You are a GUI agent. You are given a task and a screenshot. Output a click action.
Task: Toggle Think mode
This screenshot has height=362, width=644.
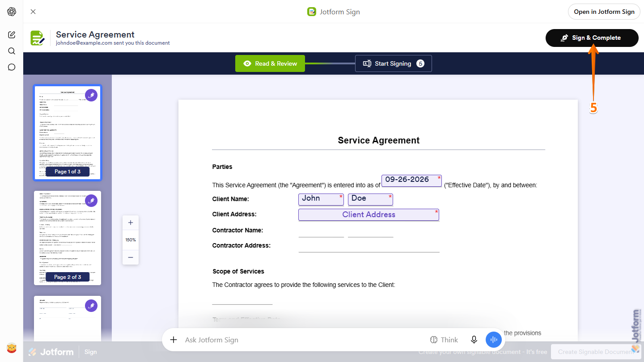click(x=444, y=340)
